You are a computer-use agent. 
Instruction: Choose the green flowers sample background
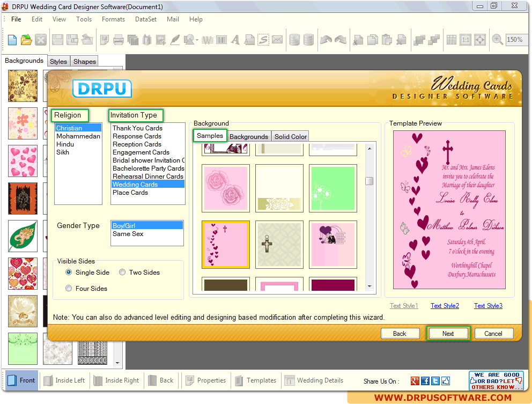point(333,188)
